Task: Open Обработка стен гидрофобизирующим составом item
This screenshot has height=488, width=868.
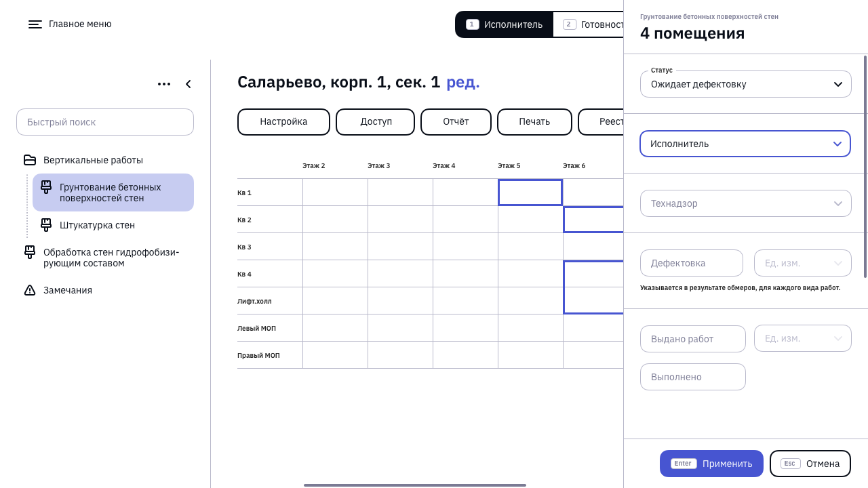Action: coord(105,258)
